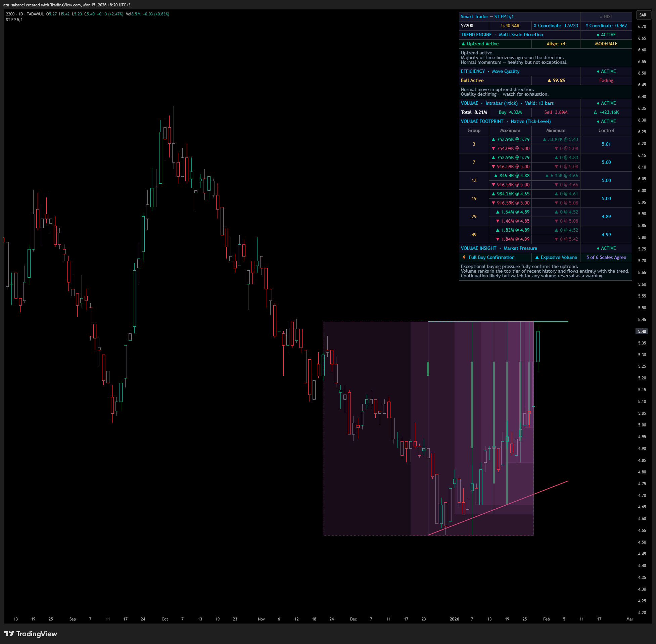Click the pink ascending trendline

tap(498, 508)
